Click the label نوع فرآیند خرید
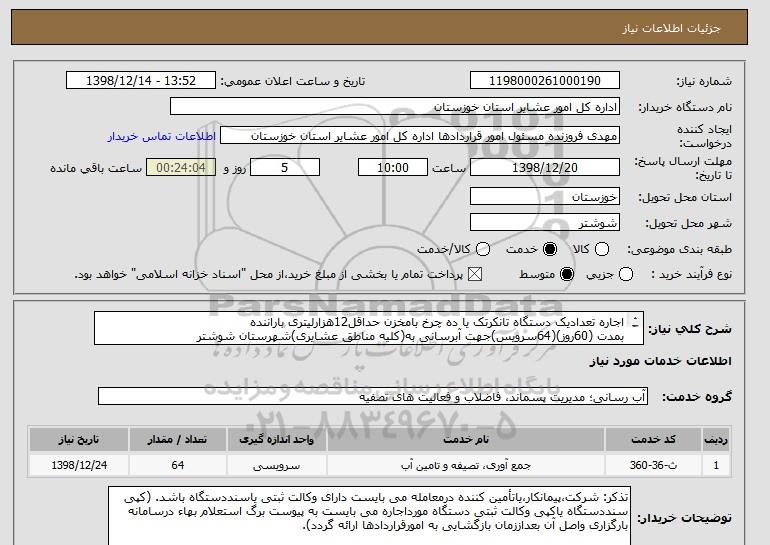 pyautogui.click(x=691, y=274)
